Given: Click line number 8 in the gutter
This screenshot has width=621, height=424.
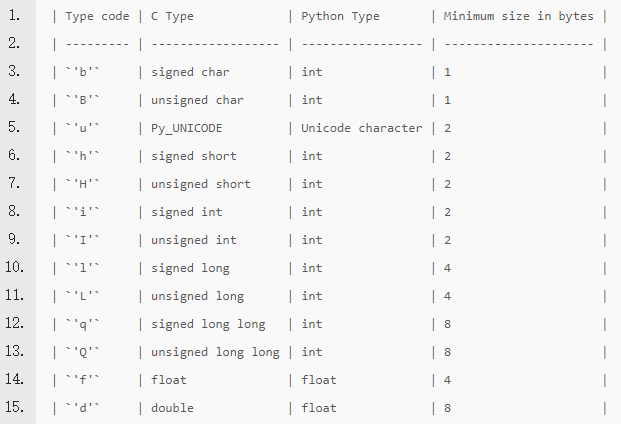Looking at the screenshot, I should [13, 212].
